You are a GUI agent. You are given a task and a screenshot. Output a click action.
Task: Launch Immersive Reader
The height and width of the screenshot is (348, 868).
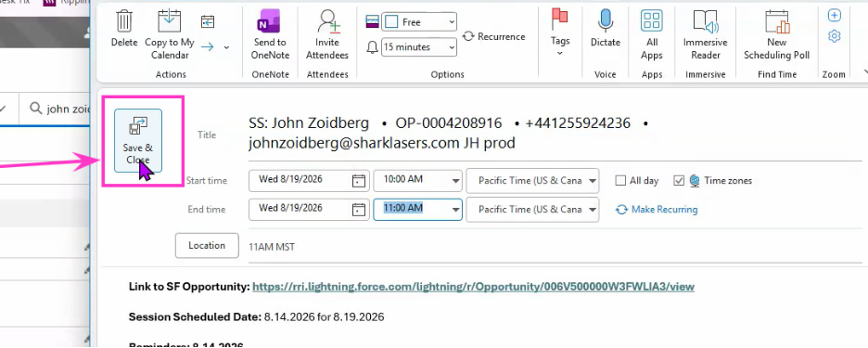tap(705, 21)
